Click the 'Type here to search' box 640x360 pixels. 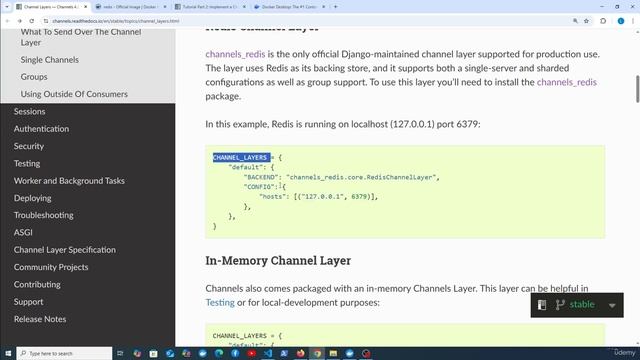64,353
